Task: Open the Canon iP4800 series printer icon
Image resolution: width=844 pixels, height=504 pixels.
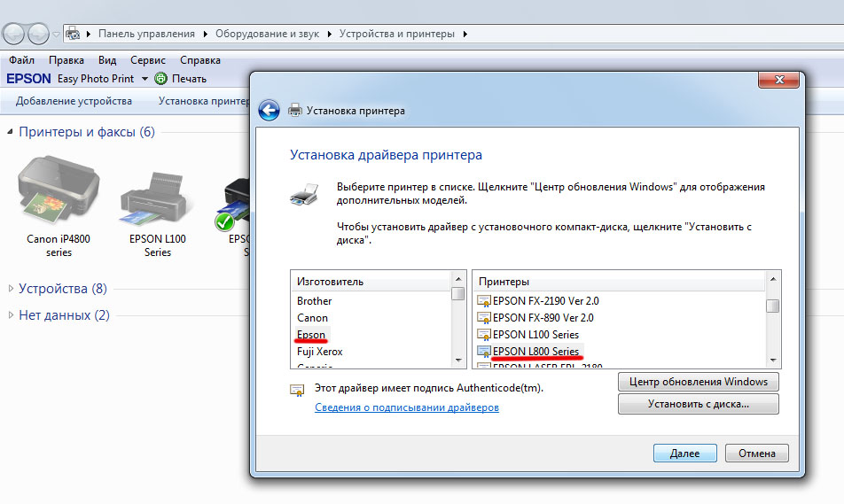Action: (59, 190)
